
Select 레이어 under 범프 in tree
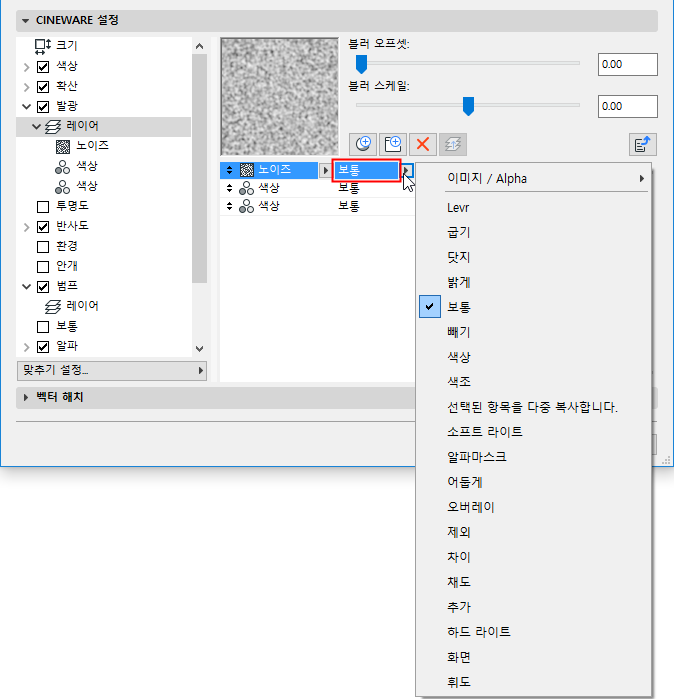coord(82,307)
